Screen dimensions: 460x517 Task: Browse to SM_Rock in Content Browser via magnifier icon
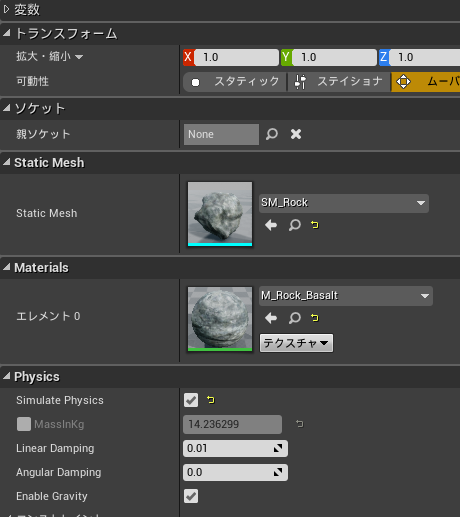[x=295, y=225]
